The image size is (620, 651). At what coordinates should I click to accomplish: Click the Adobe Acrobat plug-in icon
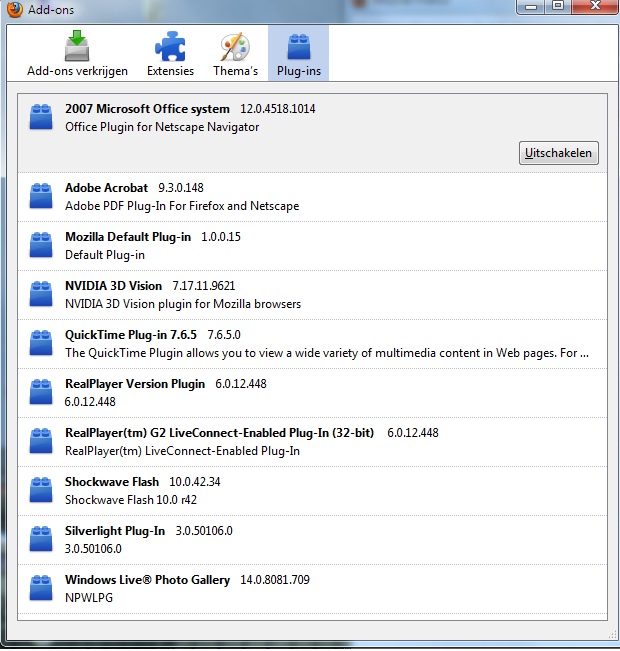point(41,196)
